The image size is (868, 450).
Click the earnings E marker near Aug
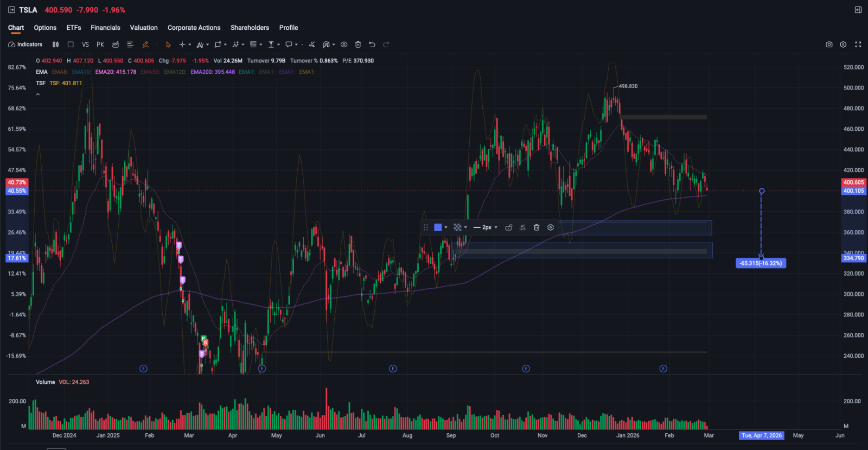tap(393, 369)
